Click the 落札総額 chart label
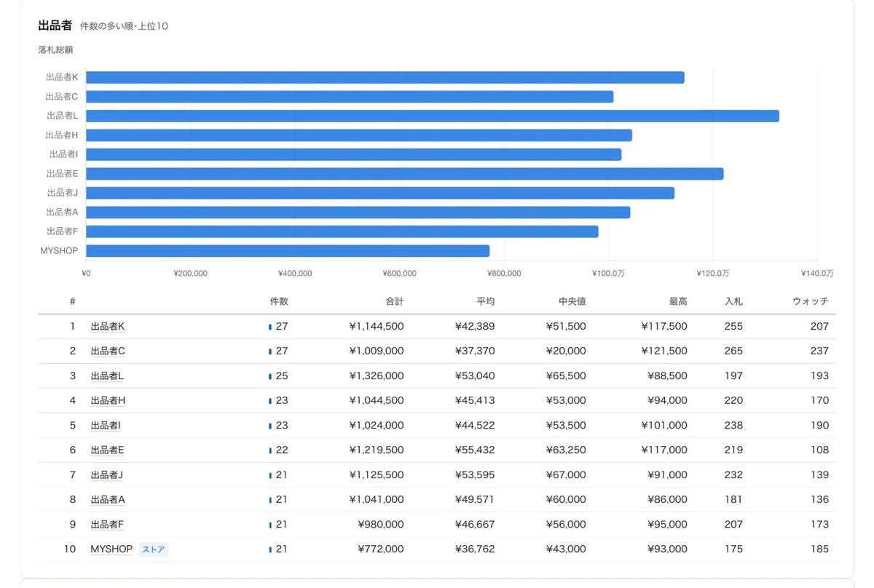Screen dimensions: 874x588 click(55, 50)
